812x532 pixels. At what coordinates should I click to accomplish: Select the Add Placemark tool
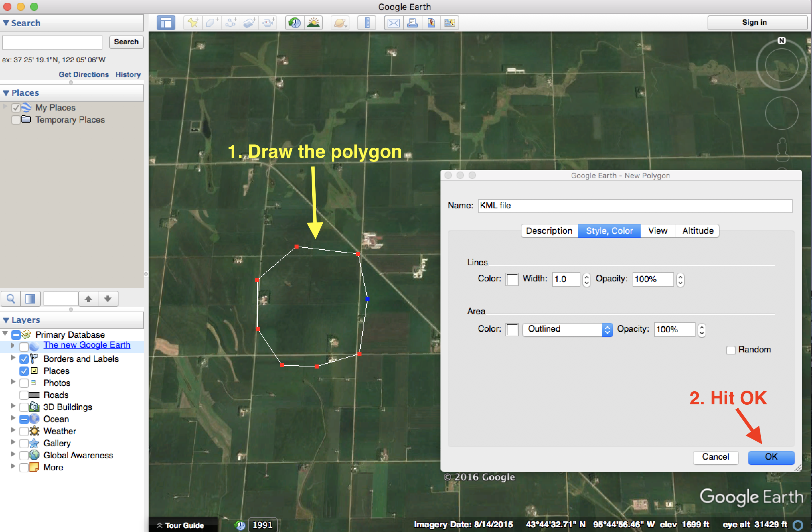(193, 22)
